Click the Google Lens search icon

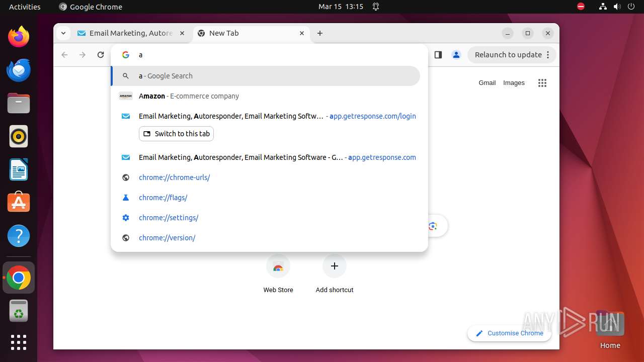pos(433,226)
